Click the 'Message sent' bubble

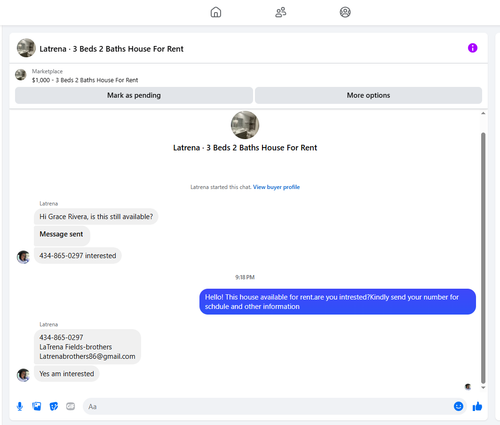[x=62, y=235]
